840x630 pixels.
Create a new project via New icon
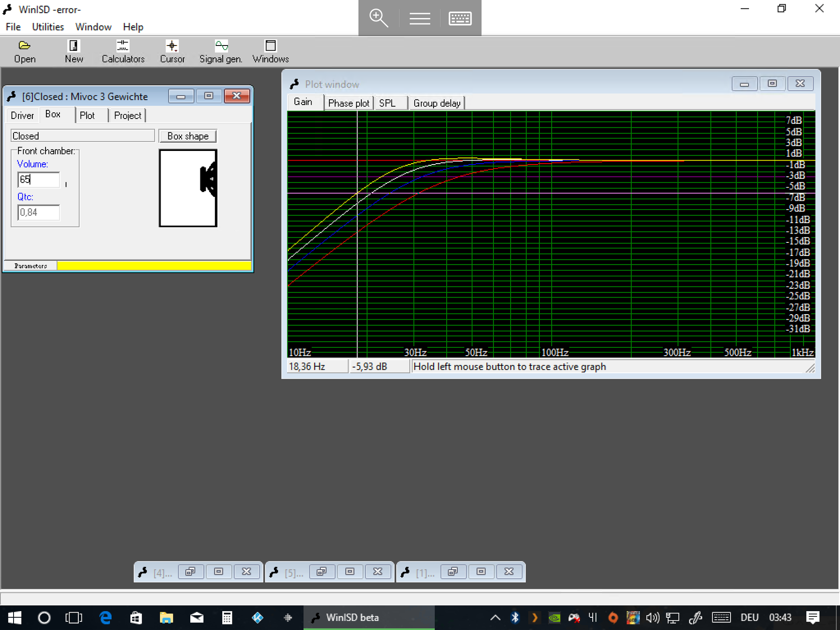[x=73, y=52]
